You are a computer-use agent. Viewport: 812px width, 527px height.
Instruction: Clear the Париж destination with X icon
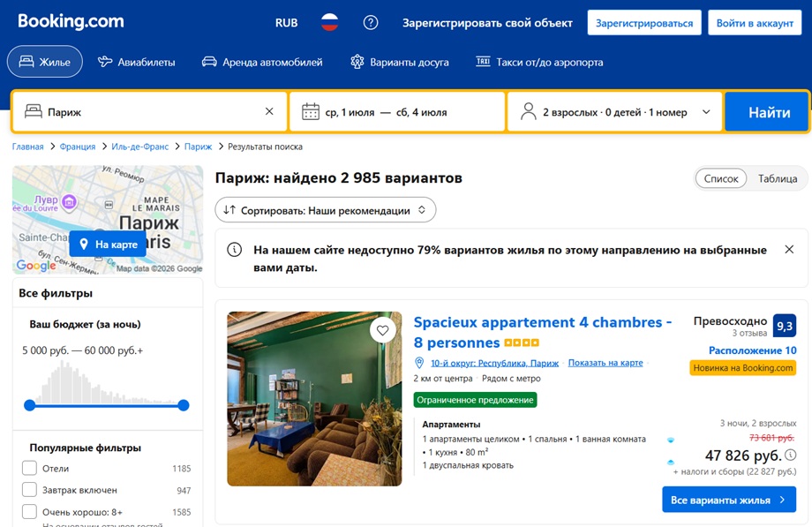tap(269, 111)
